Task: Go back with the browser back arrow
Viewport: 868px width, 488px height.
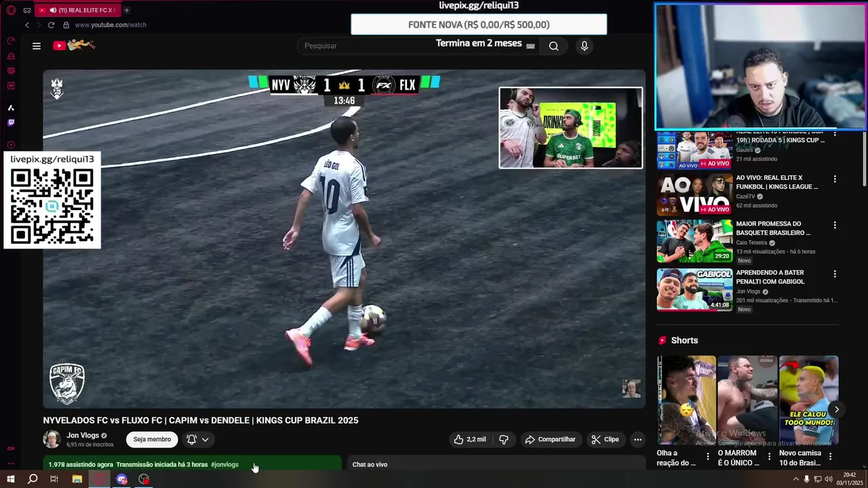Action: point(27,25)
